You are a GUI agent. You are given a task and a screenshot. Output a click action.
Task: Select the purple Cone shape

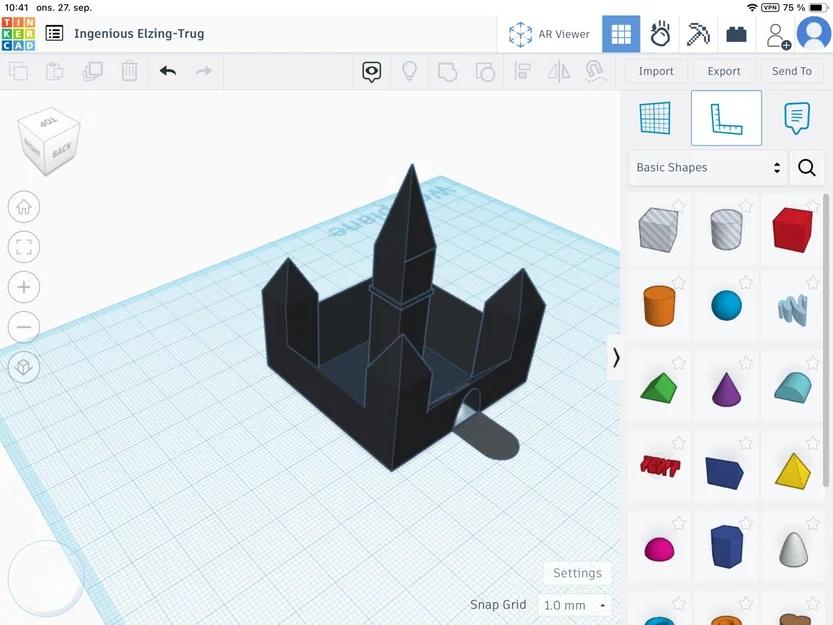[726, 390]
